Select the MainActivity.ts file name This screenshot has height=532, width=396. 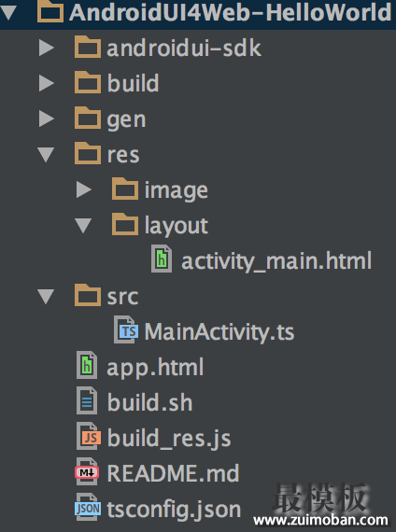[219, 331]
